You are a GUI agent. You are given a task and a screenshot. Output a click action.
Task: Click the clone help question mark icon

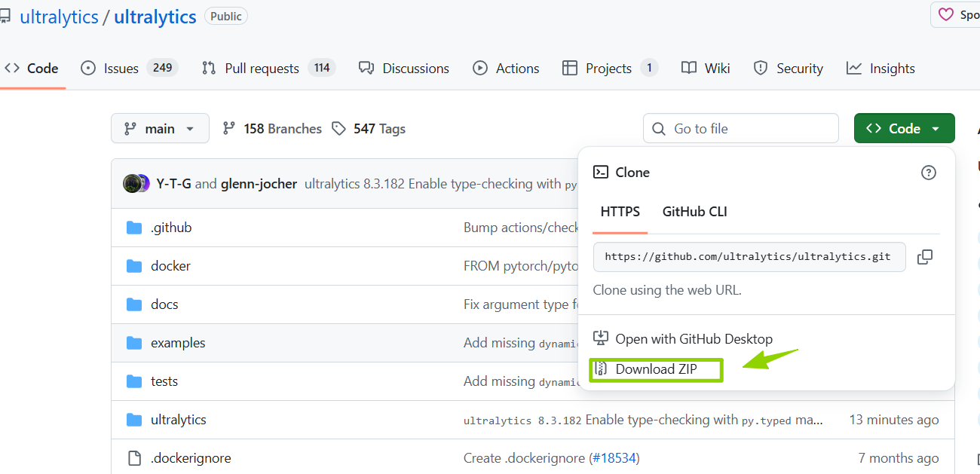tap(929, 173)
